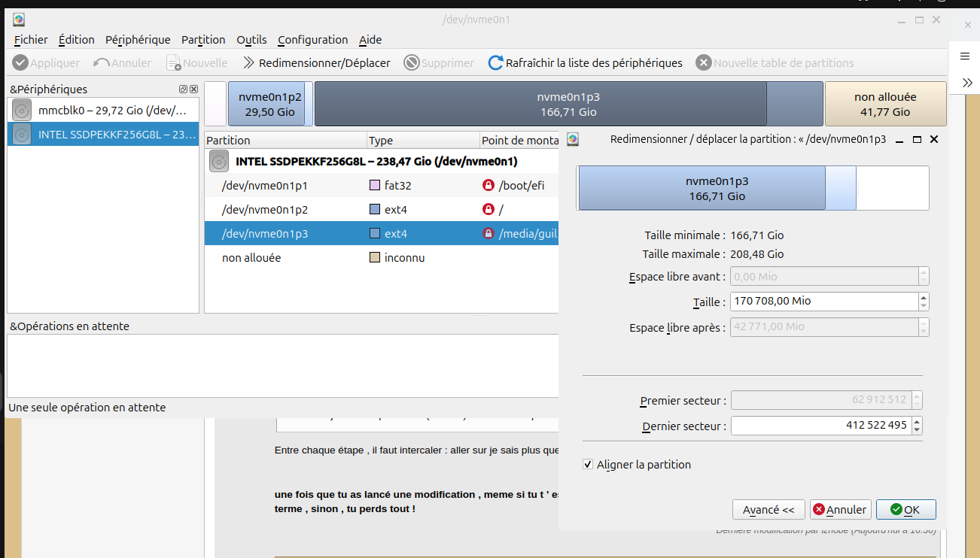Viewport: 980px width, 558px height.
Task: Open the Périphérique menu
Action: click(138, 40)
